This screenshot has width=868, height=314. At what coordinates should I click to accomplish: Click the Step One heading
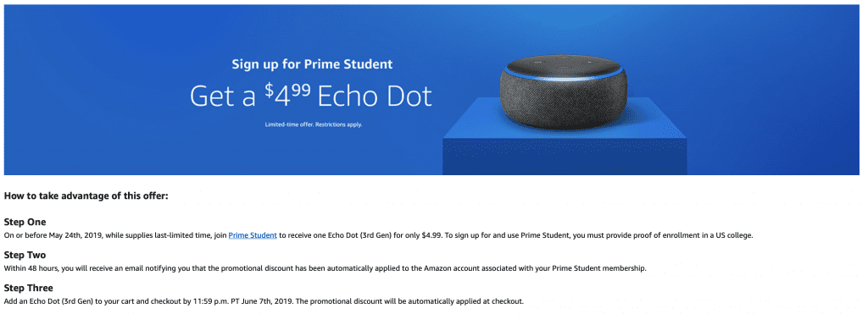pos(25,223)
